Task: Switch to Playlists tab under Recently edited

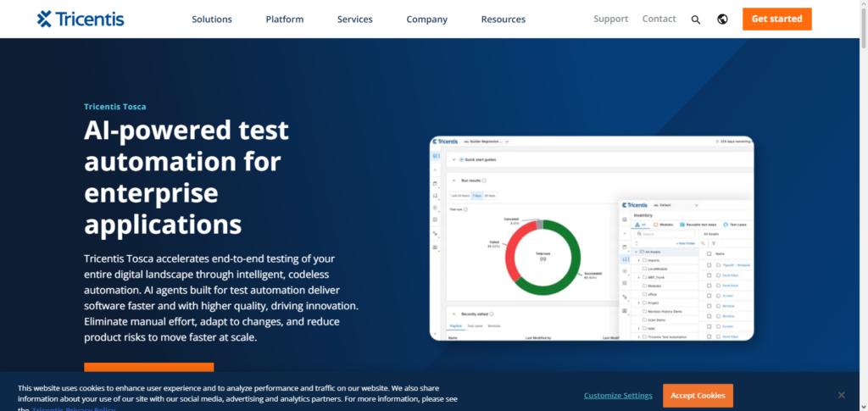Action: click(455, 326)
